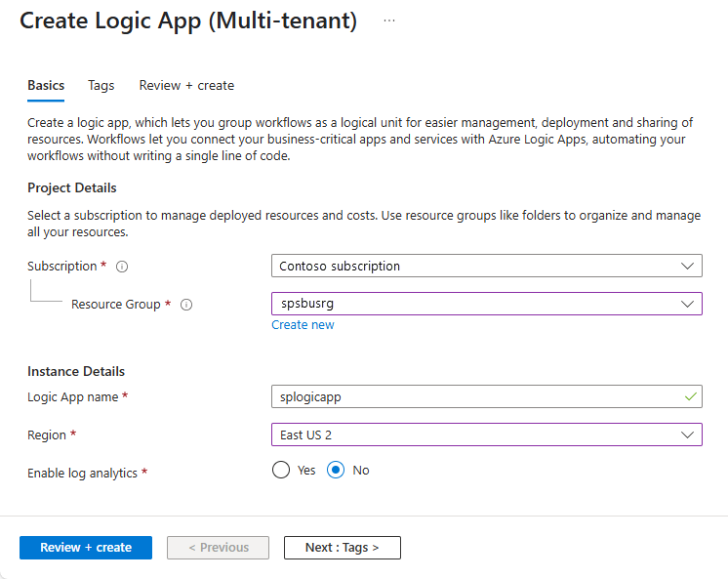Click the Next : Tags button
Screen dimensions: 728x579
[342, 548]
